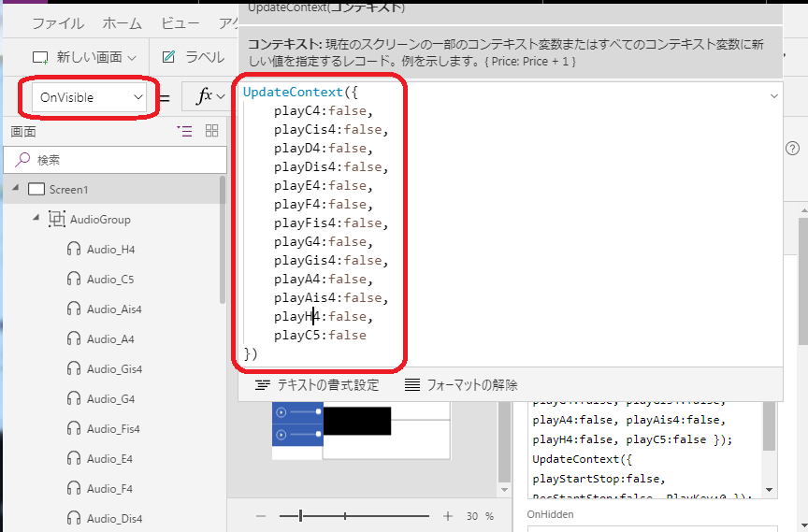The height and width of the screenshot is (532, 808).
Task: Click the zoom in plus icon
Action: tap(448, 516)
